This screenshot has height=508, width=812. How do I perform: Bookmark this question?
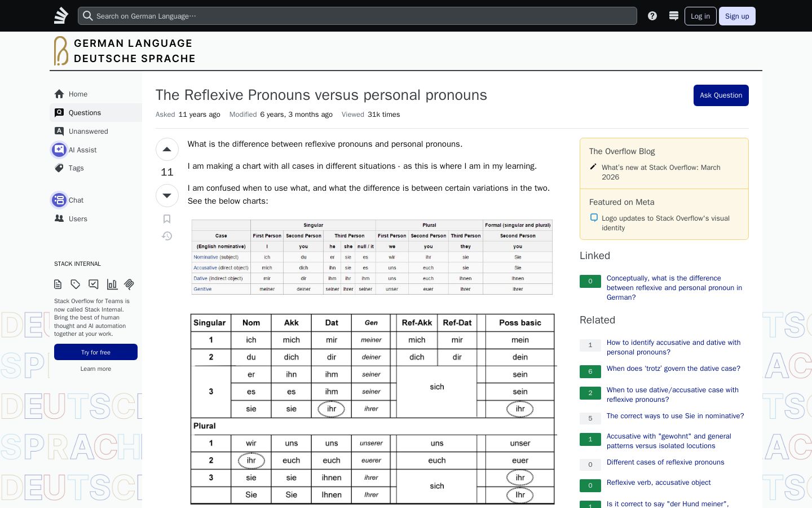coord(167,219)
